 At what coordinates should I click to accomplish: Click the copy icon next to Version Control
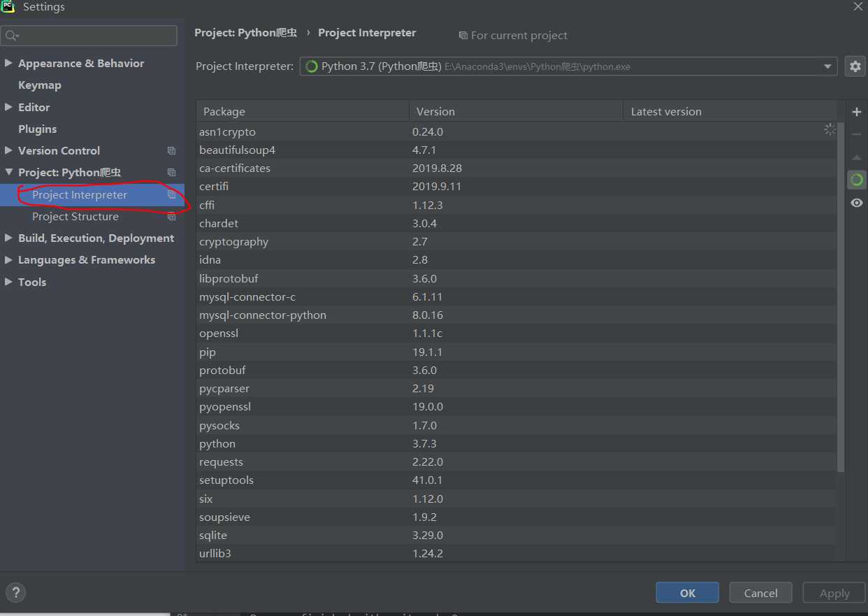171,151
